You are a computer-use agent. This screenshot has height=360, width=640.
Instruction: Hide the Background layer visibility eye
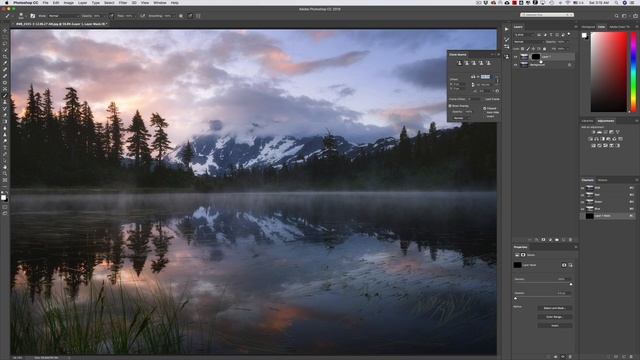(x=516, y=64)
